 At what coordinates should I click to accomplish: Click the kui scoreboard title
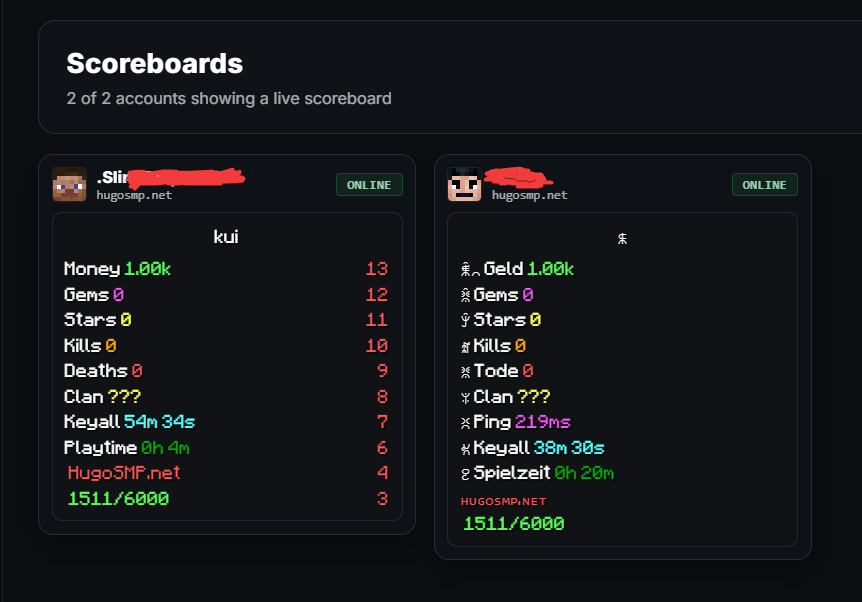click(x=226, y=237)
